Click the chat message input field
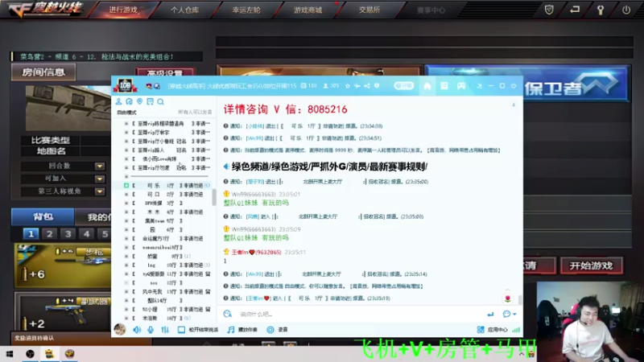The width and height of the screenshot is (644, 362). click(x=359, y=314)
